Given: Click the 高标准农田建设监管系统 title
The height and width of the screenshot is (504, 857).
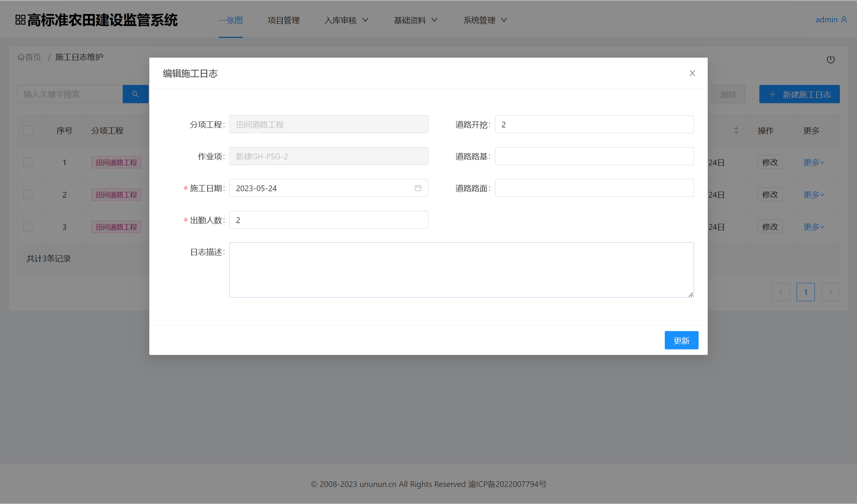Looking at the screenshot, I should coord(103,20).
